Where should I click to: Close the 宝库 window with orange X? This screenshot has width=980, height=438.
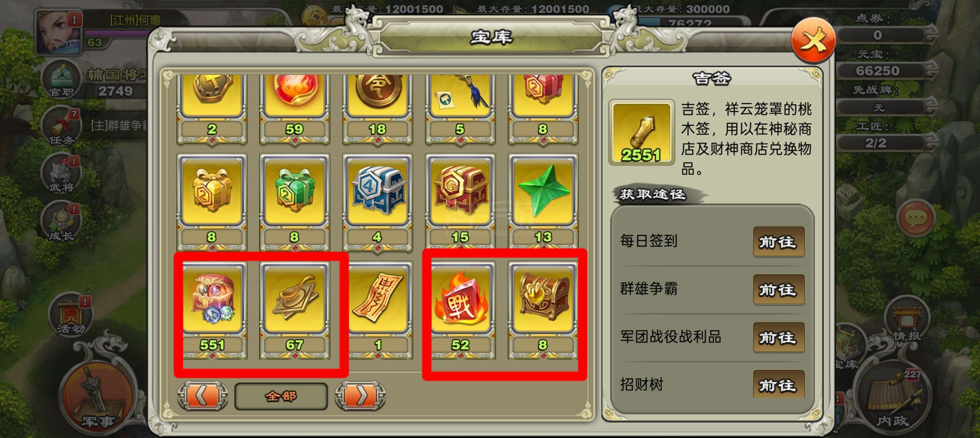coord(813,40)
